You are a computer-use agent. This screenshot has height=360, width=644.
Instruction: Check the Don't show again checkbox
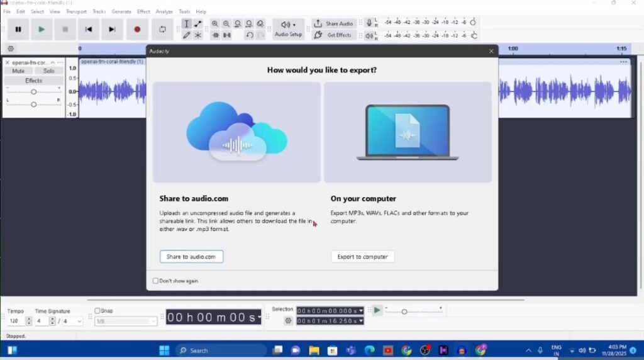point(156,281)
